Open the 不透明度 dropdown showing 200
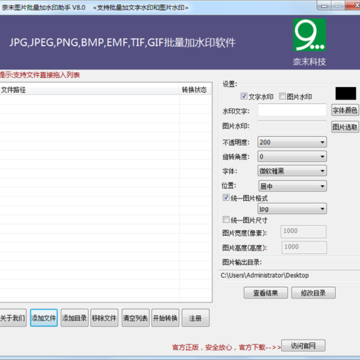The height and width of the screenshot is (360, 360). (x=292, y=142)
